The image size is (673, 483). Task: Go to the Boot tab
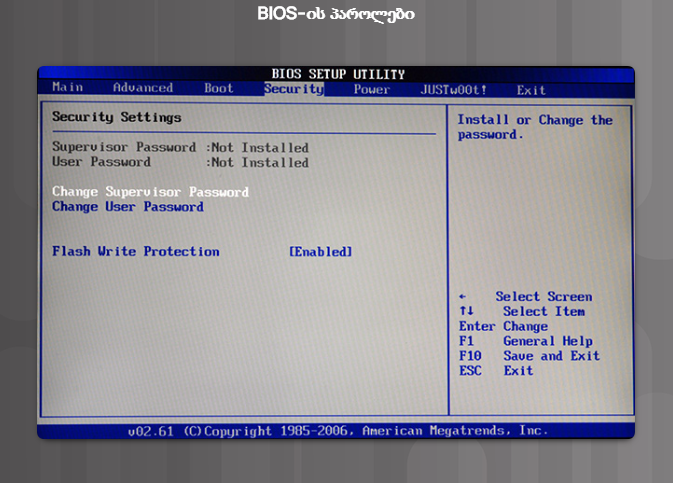[x=218, y=88]
